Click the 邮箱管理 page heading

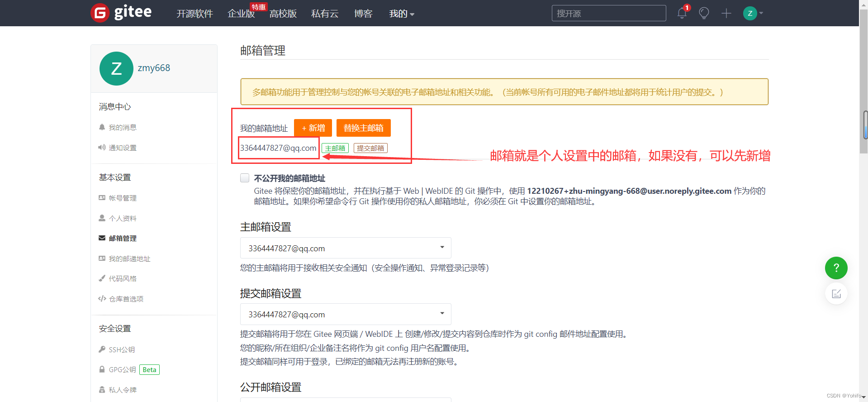[x=263, y=51]
